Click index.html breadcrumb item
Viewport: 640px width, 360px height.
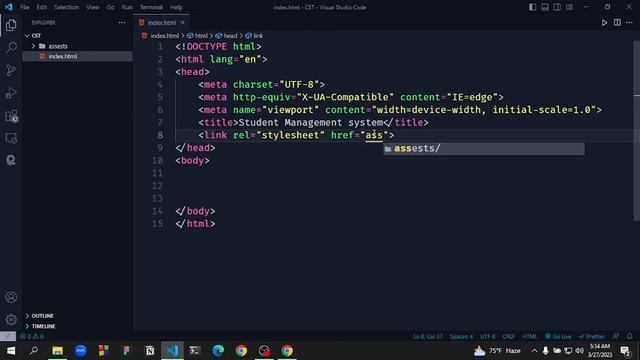click(x=164, y=36)
